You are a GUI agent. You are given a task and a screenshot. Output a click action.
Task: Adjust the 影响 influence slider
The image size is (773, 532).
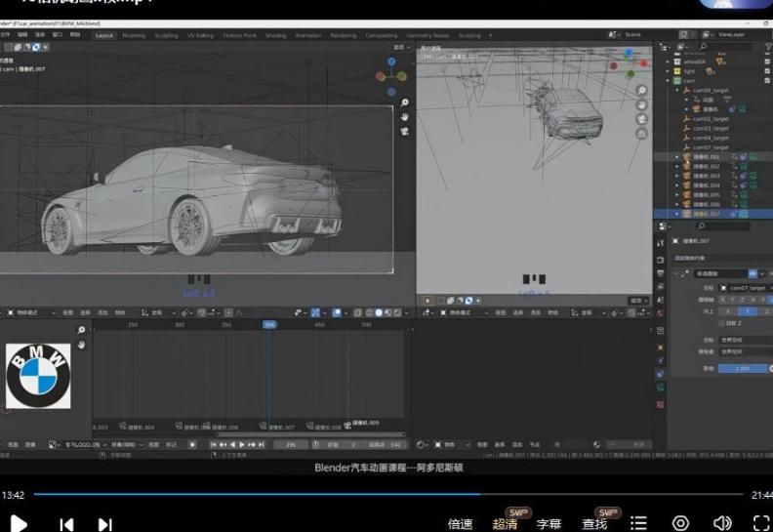(744, 368)
